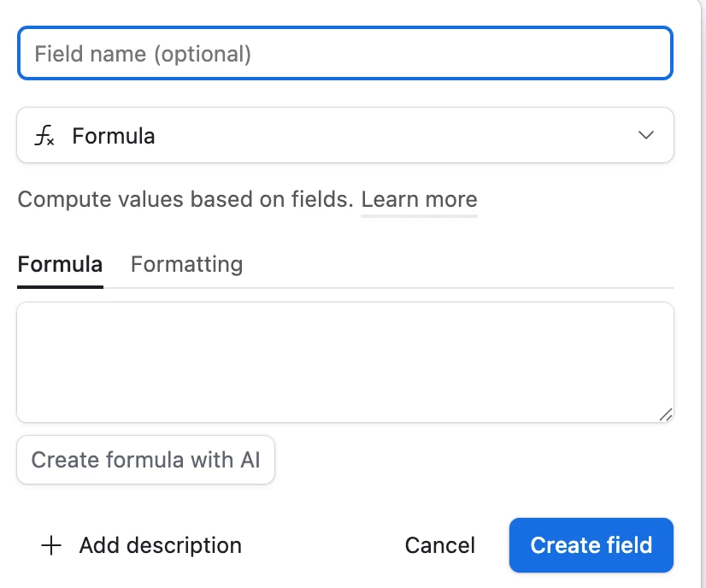Image resolution: width=706 pixels, height=588 pixels.
Task: Click the empty area right of Formatting tab
Action: coord(458,264)
